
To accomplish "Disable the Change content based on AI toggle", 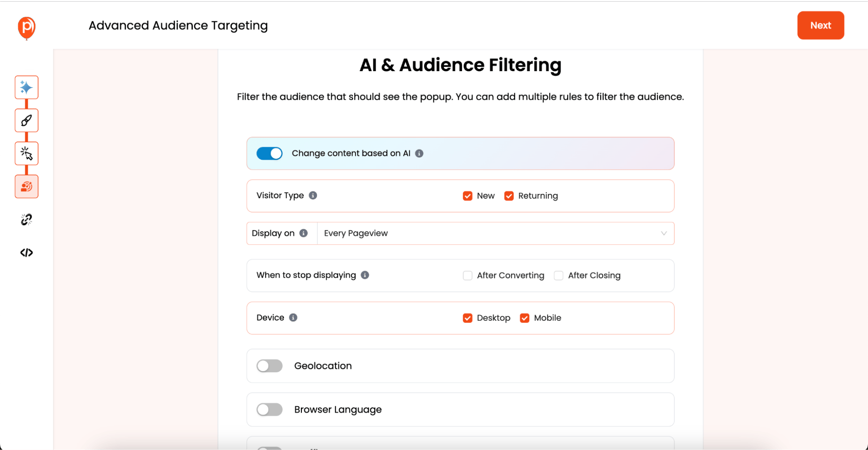I will (x=270, y=153).
